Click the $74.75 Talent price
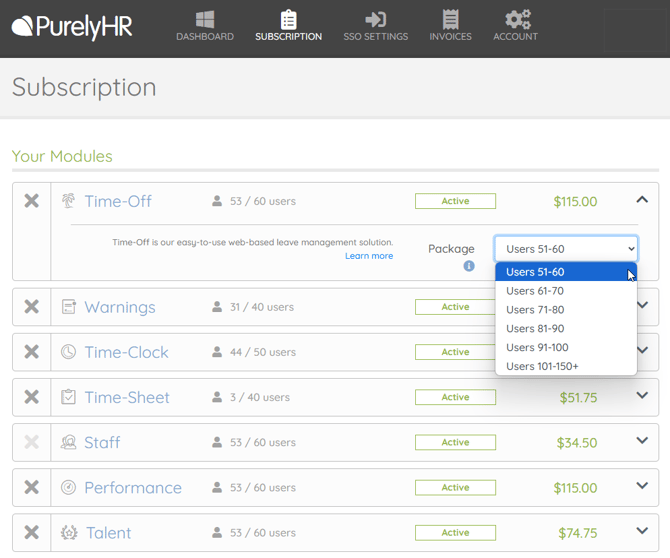The height and width of the screenshot is (558, 670). (x=578, y=533)
